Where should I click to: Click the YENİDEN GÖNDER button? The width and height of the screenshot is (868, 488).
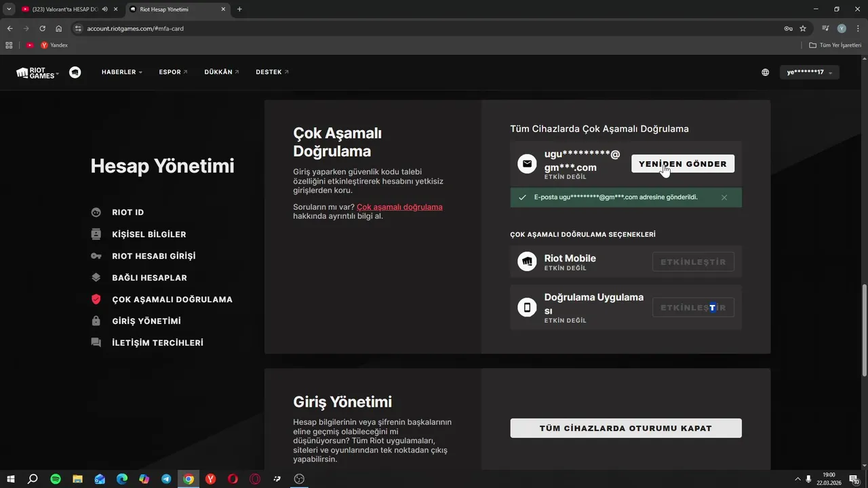(x=683, y=163)
